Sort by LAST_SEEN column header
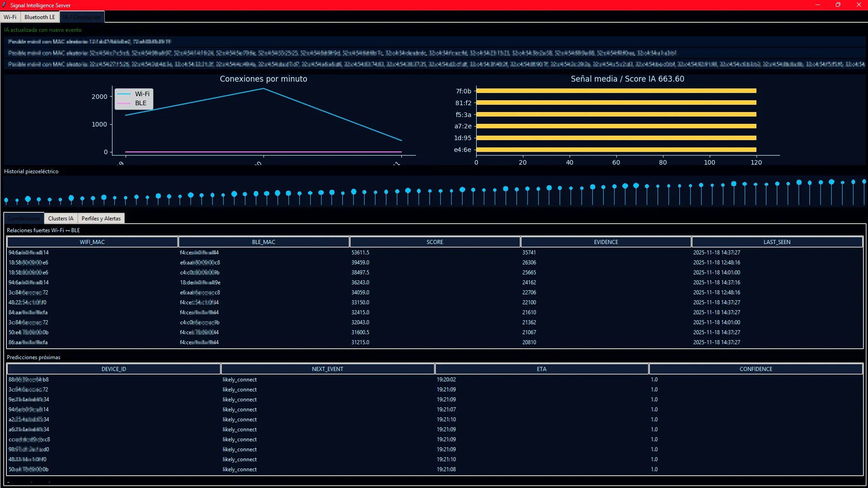The image size is (868, 488). click(777, 242)
